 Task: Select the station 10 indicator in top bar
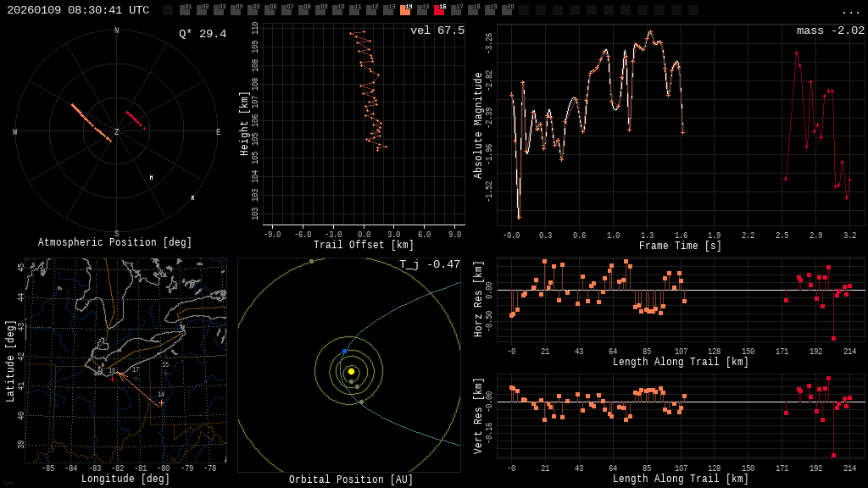pos(337,10)
